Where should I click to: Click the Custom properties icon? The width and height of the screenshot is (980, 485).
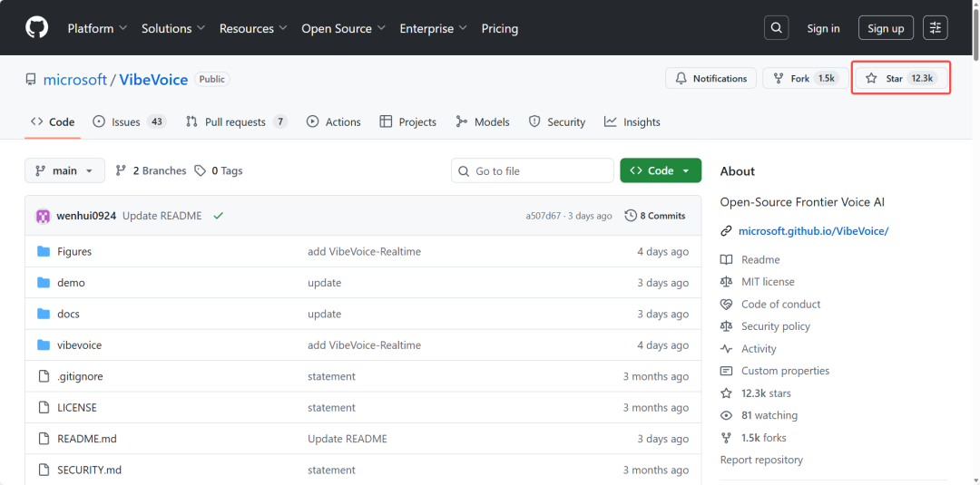(x=726, y=371)
